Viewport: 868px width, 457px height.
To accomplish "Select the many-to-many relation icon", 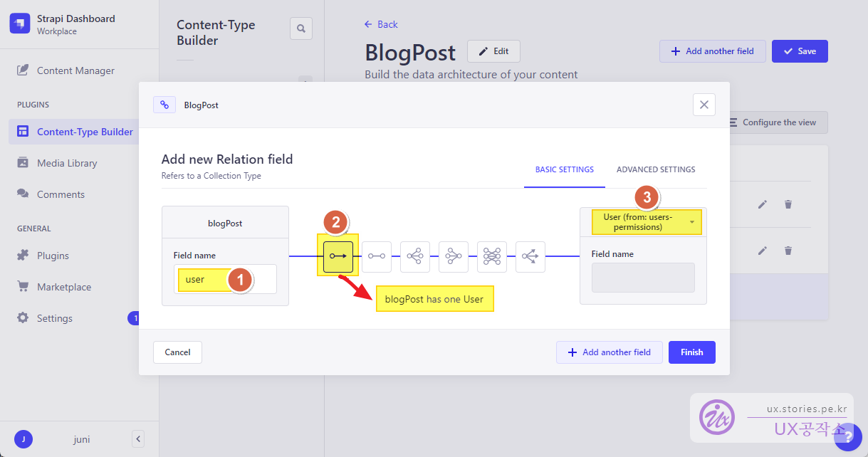I will point(492,256).
